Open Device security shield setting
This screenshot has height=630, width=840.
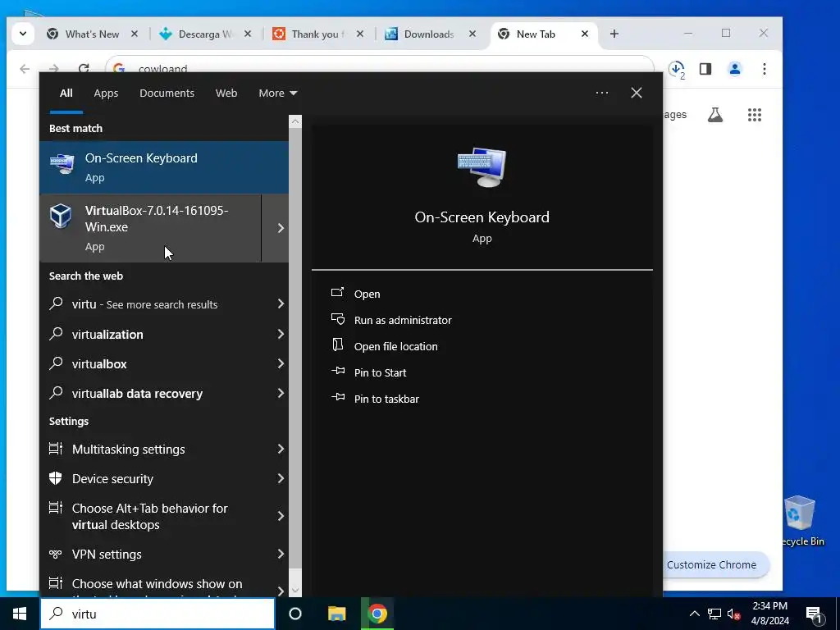pos(164,478)
